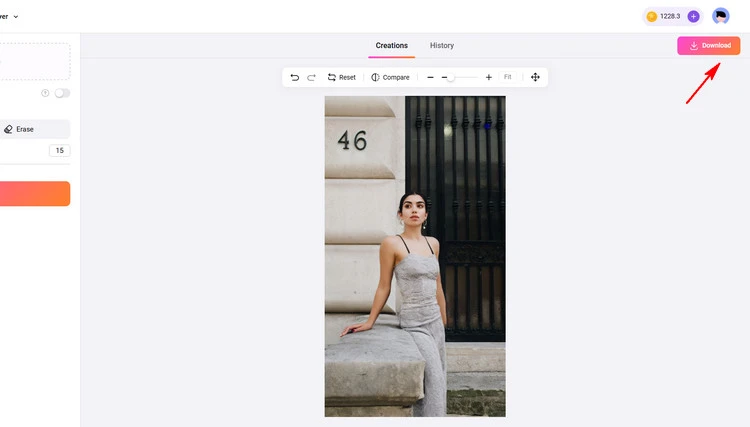Click the 1228.3 credits balance

670,16
